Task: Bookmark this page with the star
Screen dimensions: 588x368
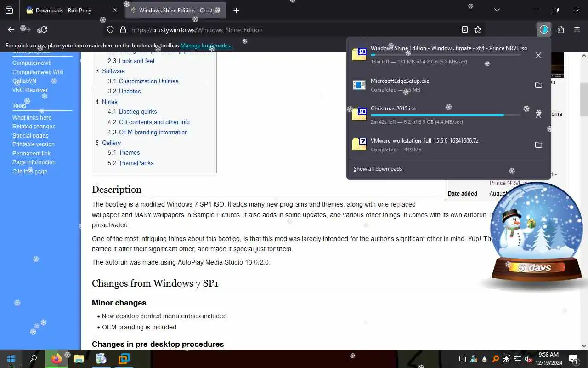Action: coord(478,29)
